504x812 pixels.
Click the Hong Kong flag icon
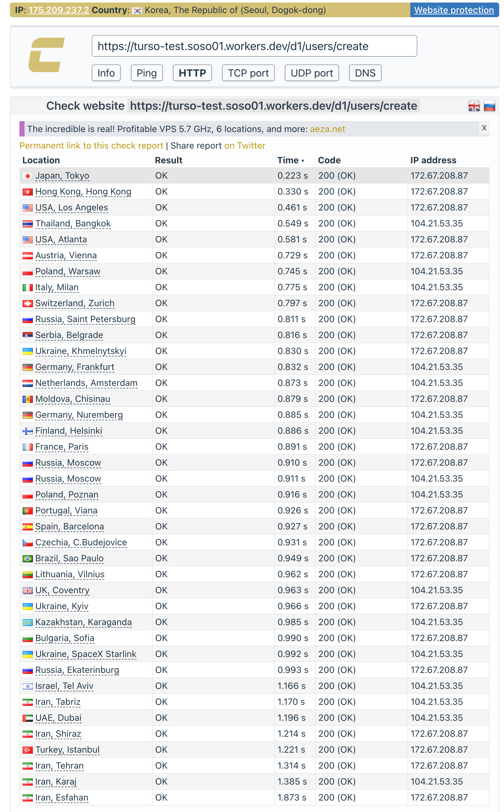(x=28, y=192)
